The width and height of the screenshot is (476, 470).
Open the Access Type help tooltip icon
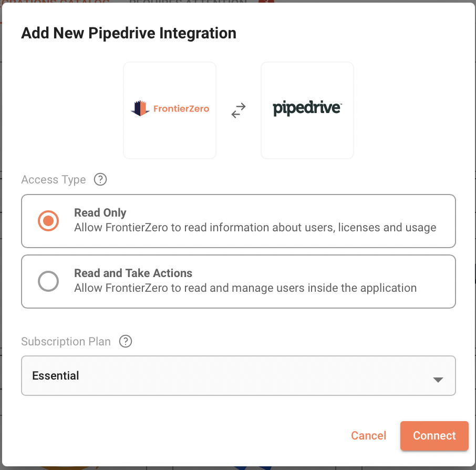pyautogui.click(x=100, y=179)
